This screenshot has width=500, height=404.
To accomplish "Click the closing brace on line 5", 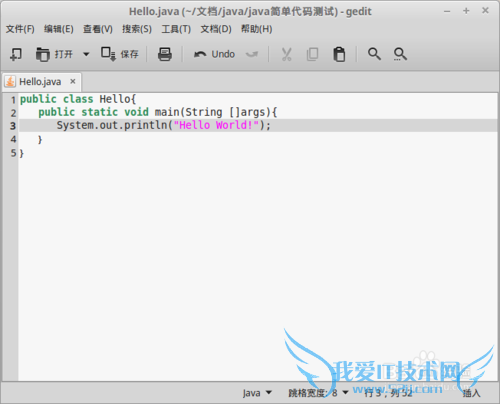I will coord(22,153).
